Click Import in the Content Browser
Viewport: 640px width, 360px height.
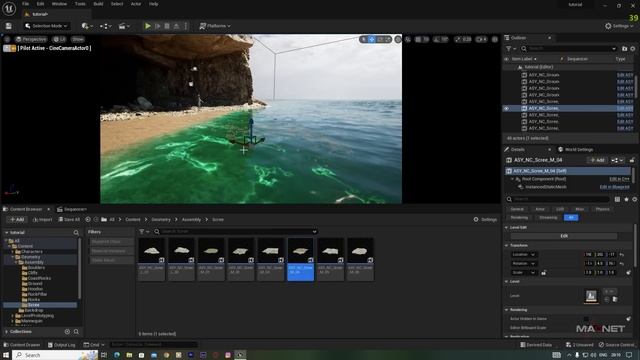[42, 220]
